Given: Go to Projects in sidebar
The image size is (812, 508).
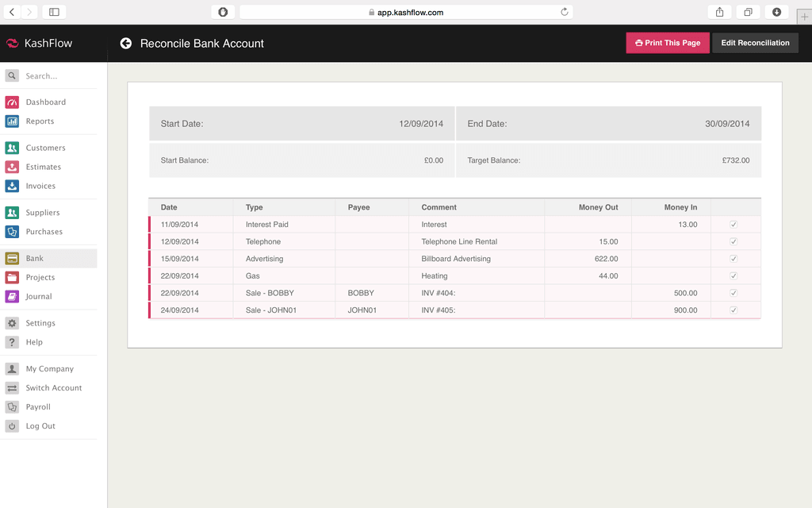Looking at the screenshot, I should coord(40,277).
